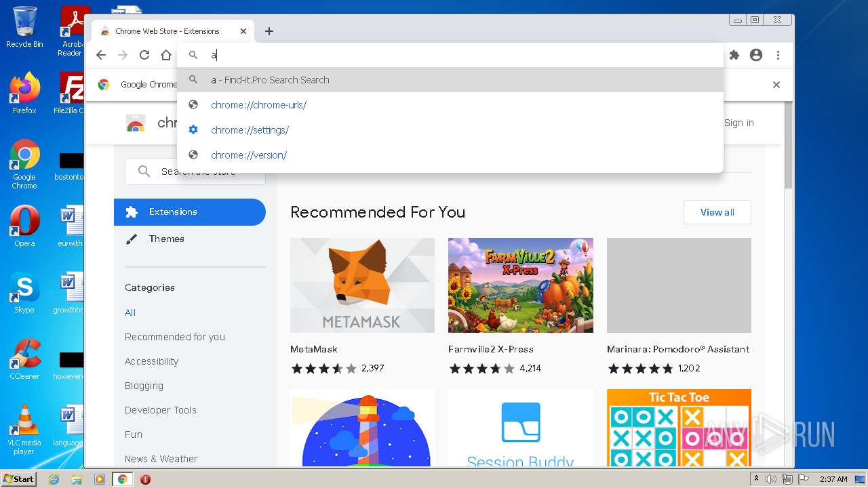Open the Session Buddy extension tile
Screen dimensions: 868x488
(x=521, y=428)
